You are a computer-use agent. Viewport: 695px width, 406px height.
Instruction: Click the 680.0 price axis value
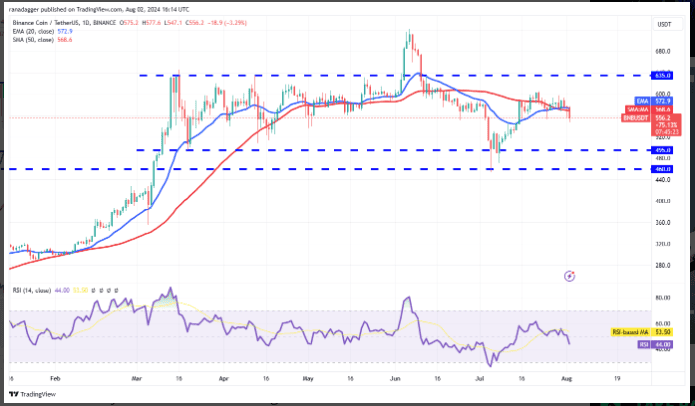[663, 51]
